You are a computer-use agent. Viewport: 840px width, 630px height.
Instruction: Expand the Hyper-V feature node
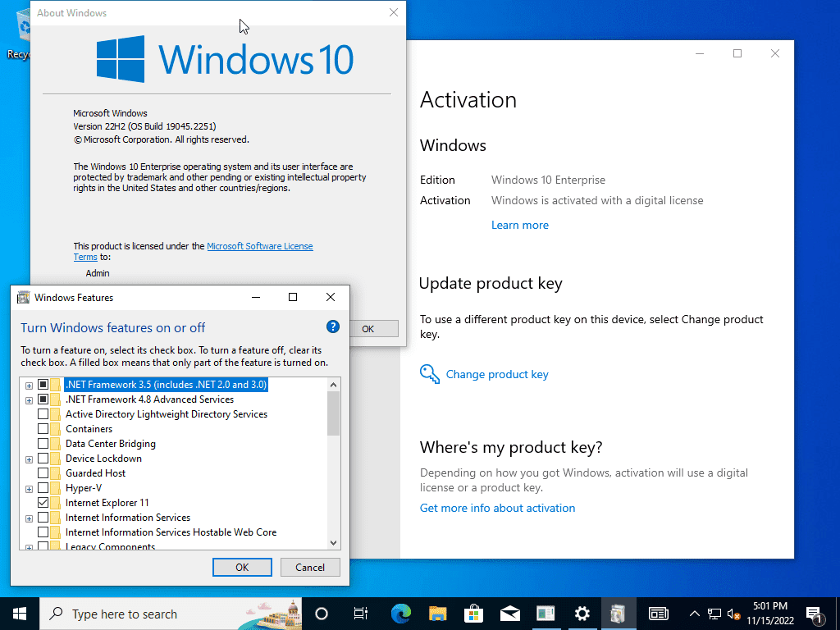point(29,489)
